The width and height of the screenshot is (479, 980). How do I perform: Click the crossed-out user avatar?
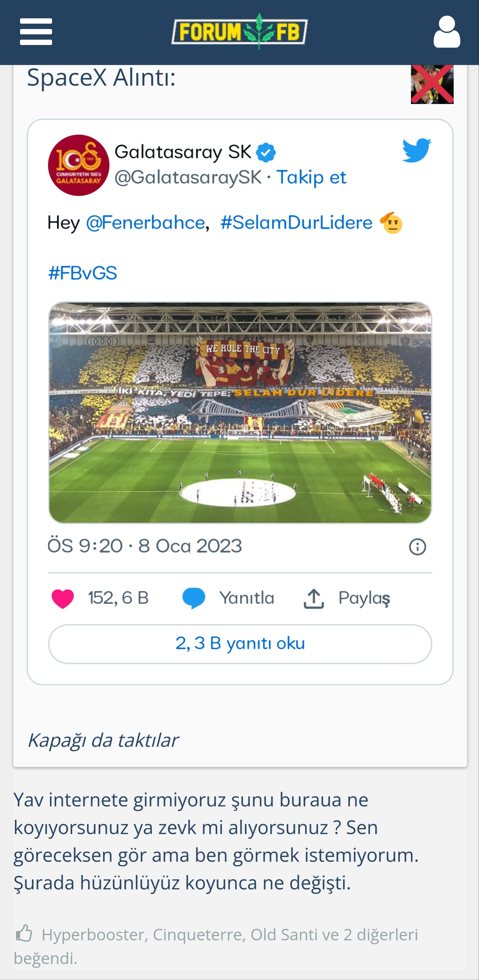coord(432,84)
